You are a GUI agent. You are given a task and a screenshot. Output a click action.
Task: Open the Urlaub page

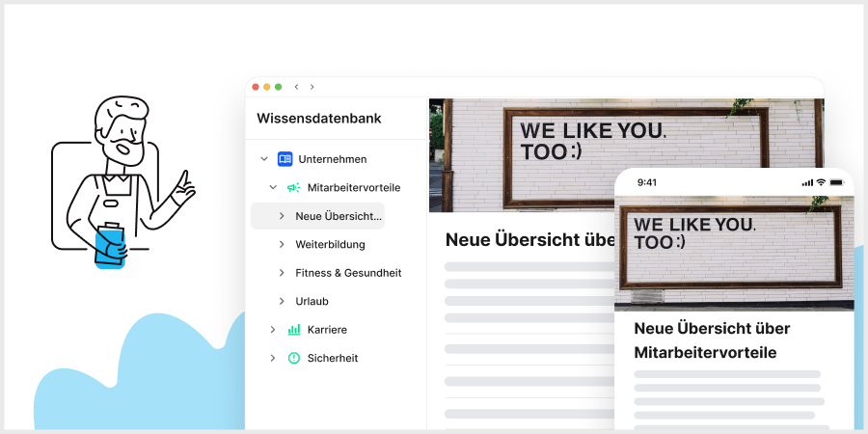point(312,301)
